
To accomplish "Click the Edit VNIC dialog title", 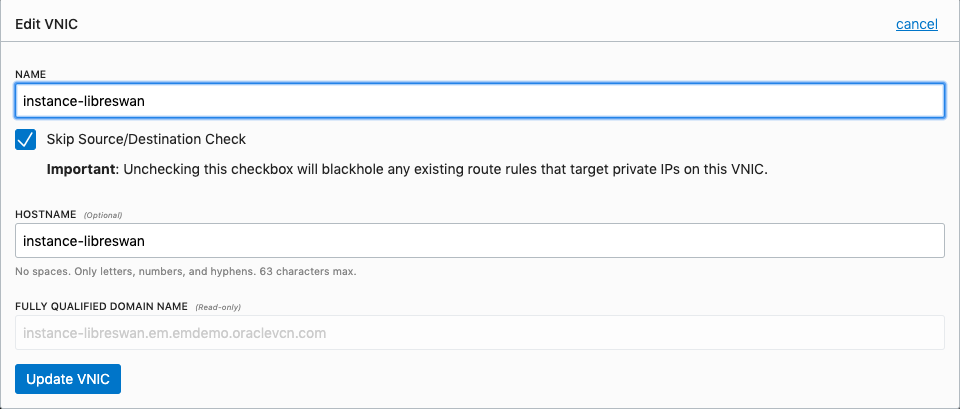I will click(x=47, y=24).
